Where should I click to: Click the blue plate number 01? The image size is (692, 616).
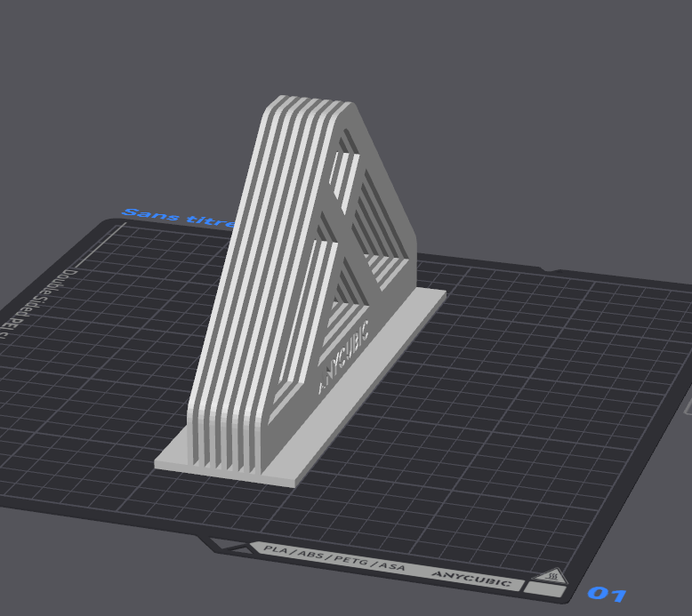(x=608, y=594)
